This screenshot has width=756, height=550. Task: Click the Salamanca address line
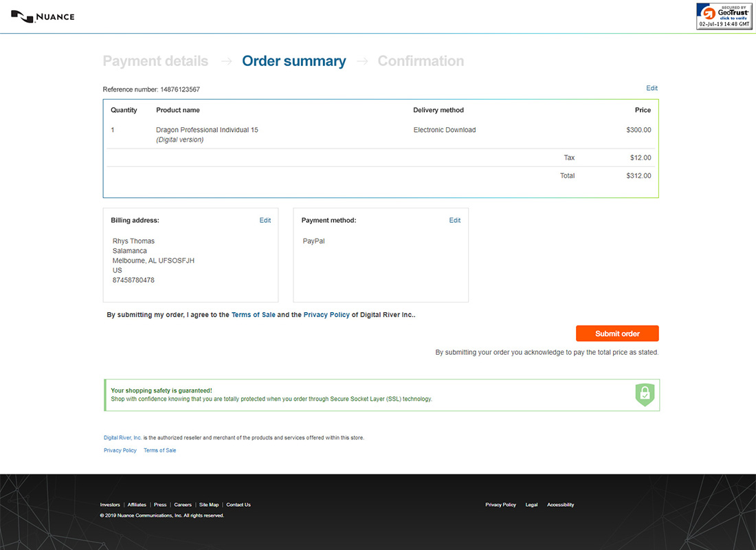click(130, 251)
